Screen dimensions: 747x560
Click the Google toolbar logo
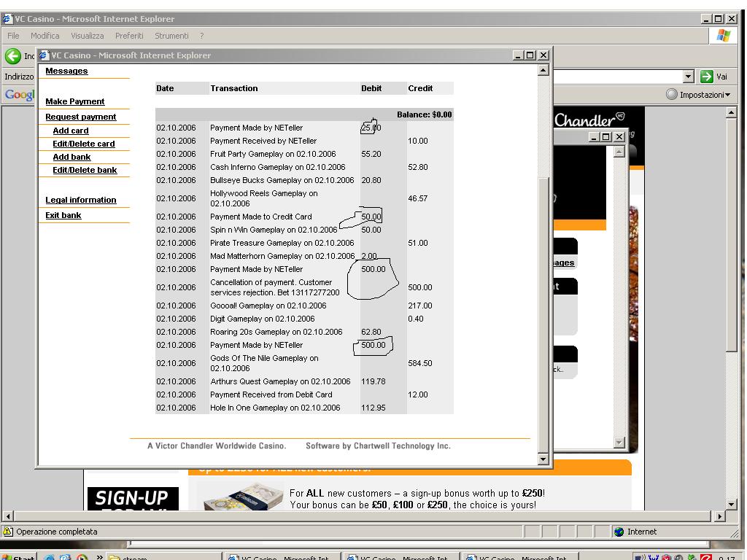[x=19, y=94]
